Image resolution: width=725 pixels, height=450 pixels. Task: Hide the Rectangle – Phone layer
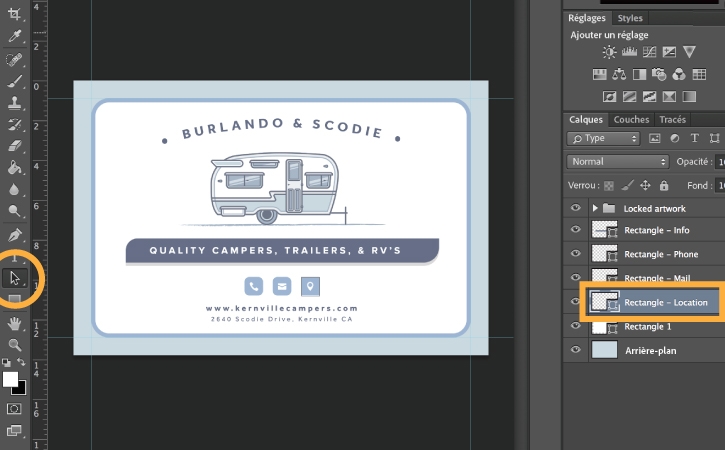[575, 253]
